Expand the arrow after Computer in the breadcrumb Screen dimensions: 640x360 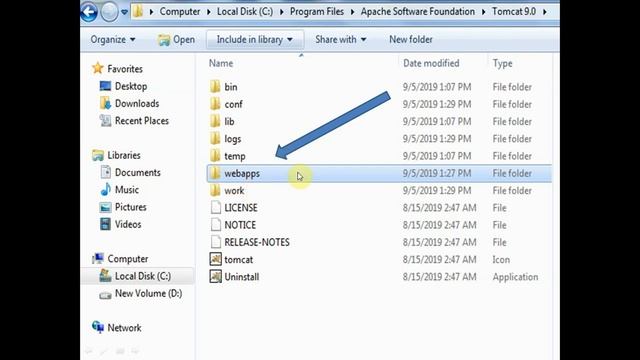[209, 12]
